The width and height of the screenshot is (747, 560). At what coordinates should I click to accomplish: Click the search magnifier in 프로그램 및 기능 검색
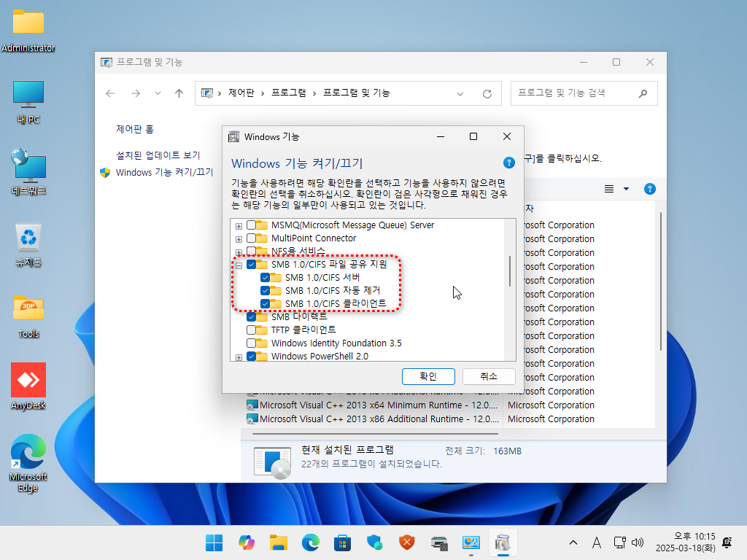click(643, 93)
